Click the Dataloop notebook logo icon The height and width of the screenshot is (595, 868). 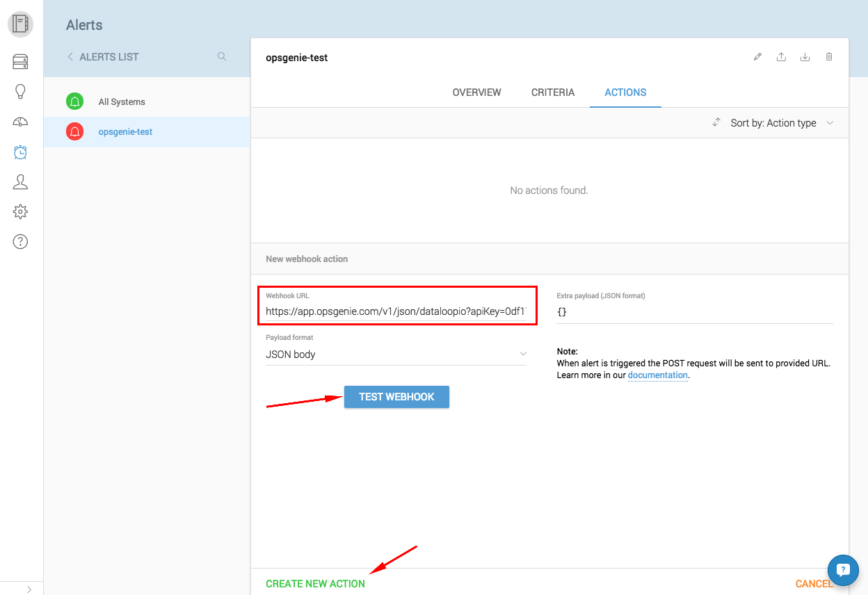tap(21, 24)
